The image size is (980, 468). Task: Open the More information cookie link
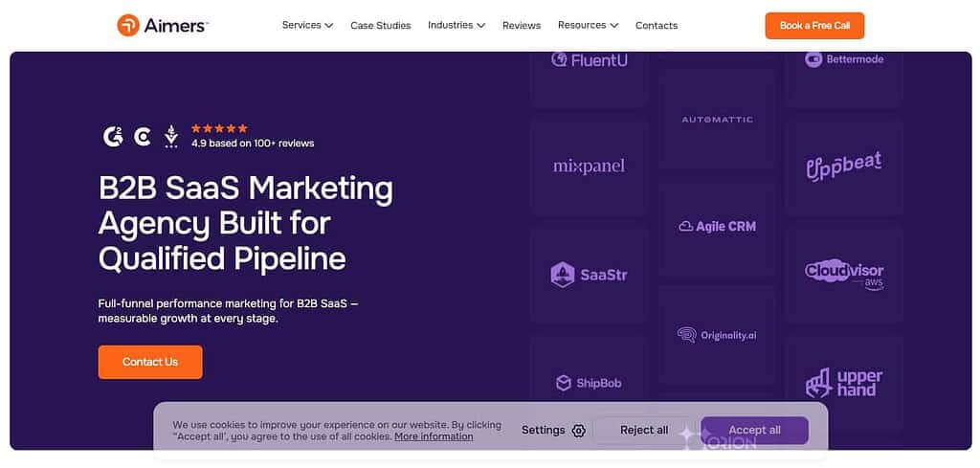[x=434, y=436]
